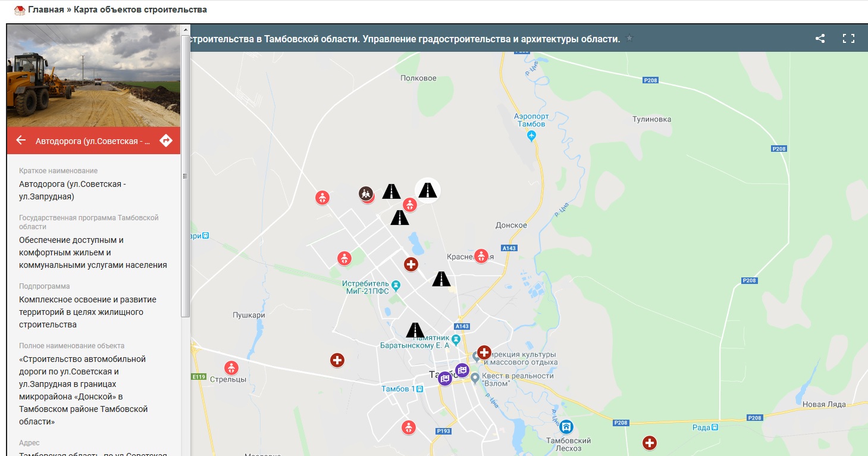Share the map using the share icon
868x456 pixels.
coord(820,39)
